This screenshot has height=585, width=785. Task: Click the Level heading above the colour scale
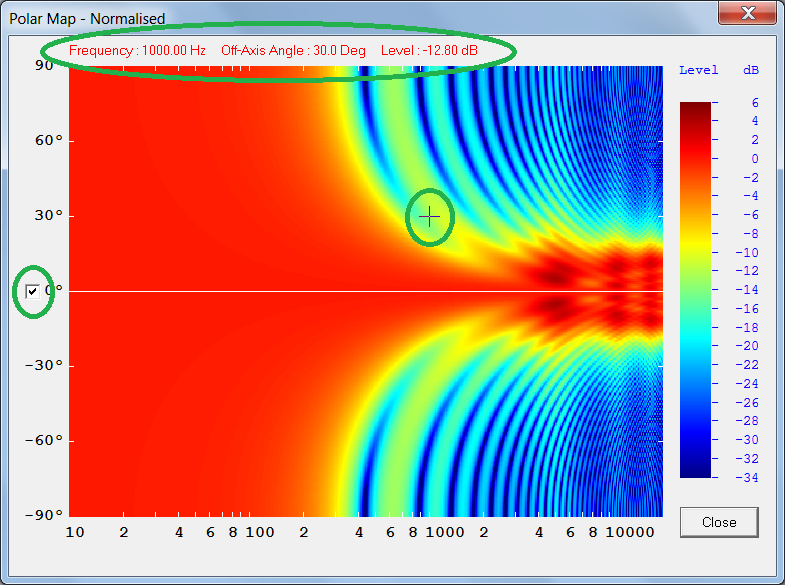(698, 70)
